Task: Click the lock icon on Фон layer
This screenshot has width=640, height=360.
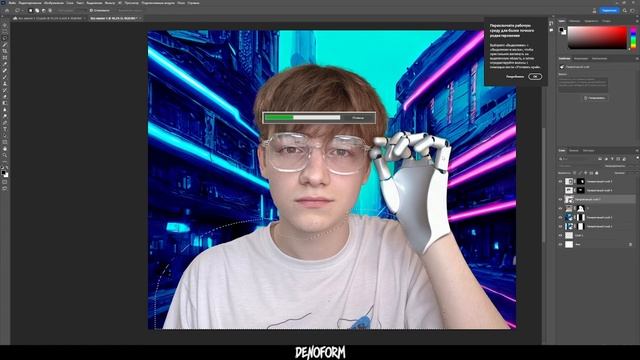Action: pyautogui.click(x=631, y=244)
